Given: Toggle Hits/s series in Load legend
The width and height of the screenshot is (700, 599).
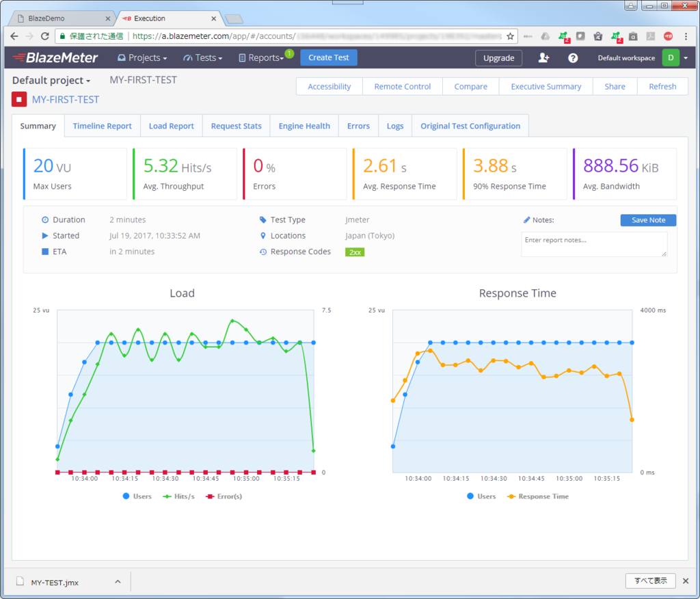Looking at the screenshot, I should tap(178, 496).
